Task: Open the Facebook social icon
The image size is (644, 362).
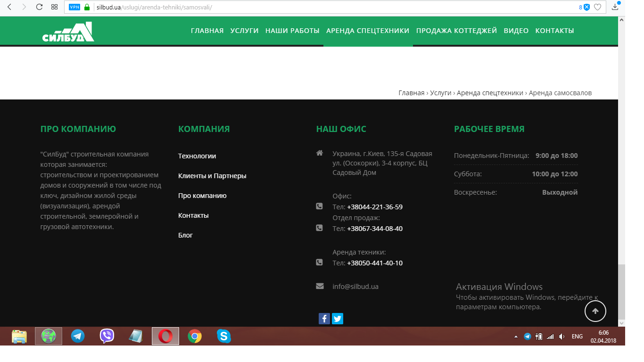Action: (324, 319)
